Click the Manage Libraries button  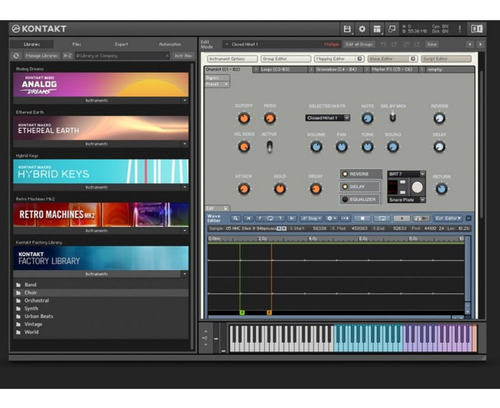(x=42, y=56)
